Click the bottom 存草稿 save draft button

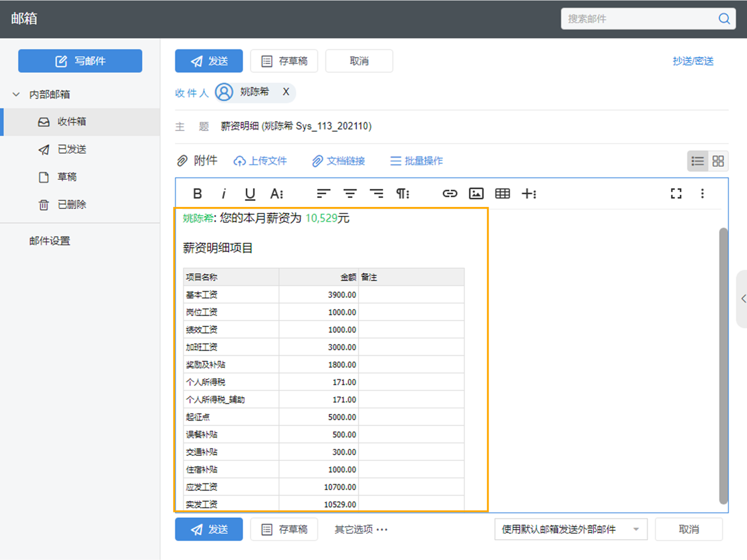[284, 529]
